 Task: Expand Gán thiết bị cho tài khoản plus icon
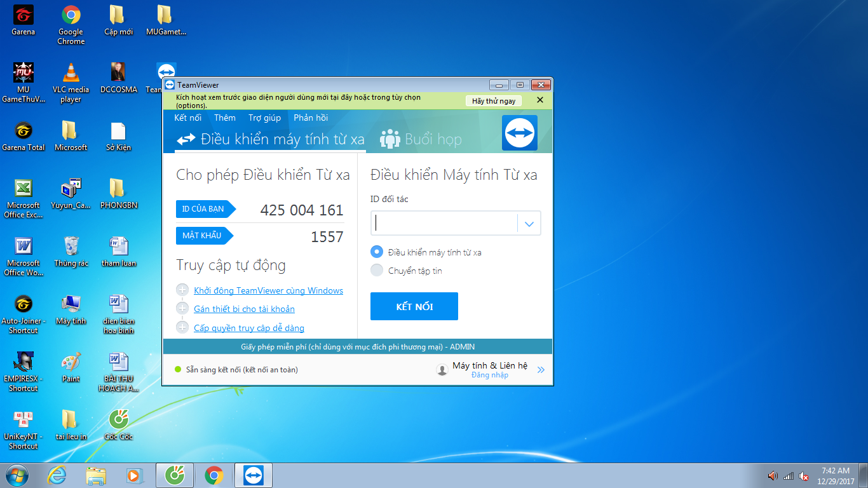coord(182,309)
